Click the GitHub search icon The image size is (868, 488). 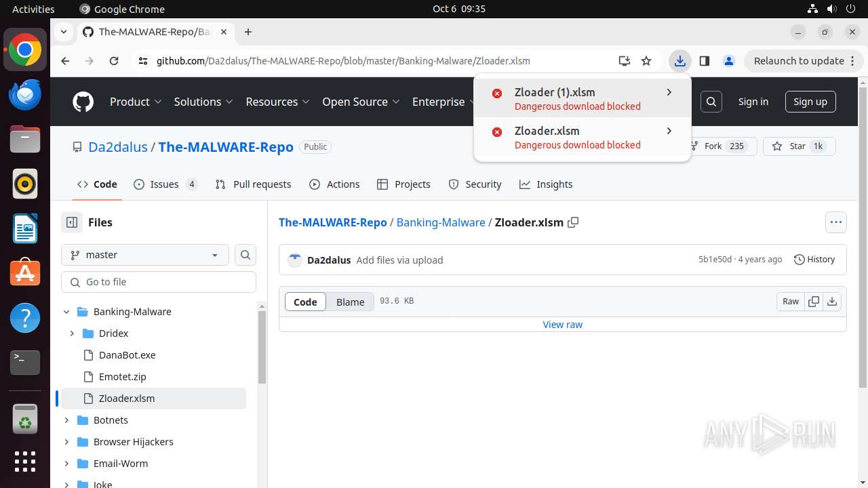pyautogui.click(x=711, y=102)
